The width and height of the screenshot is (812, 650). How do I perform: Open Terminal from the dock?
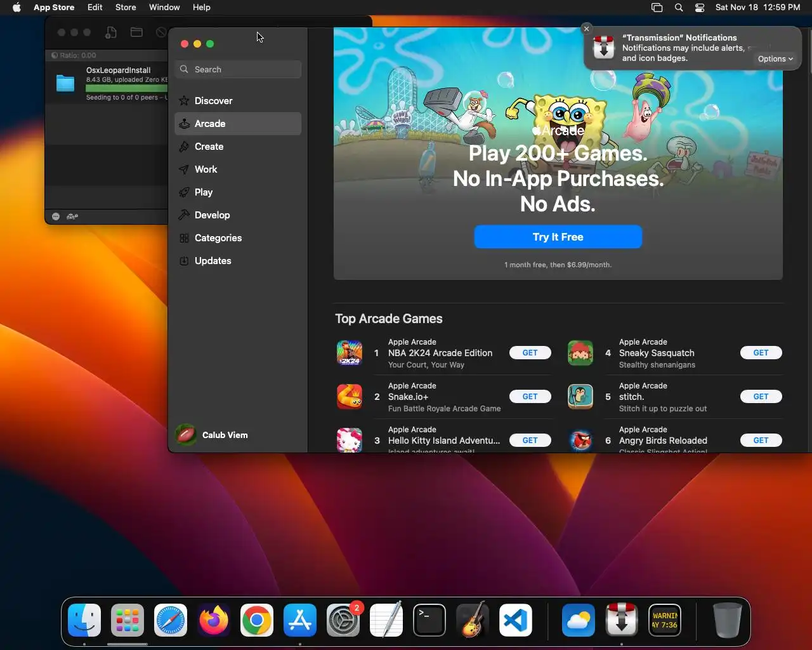pyautogui.click(x=429, y=620)
